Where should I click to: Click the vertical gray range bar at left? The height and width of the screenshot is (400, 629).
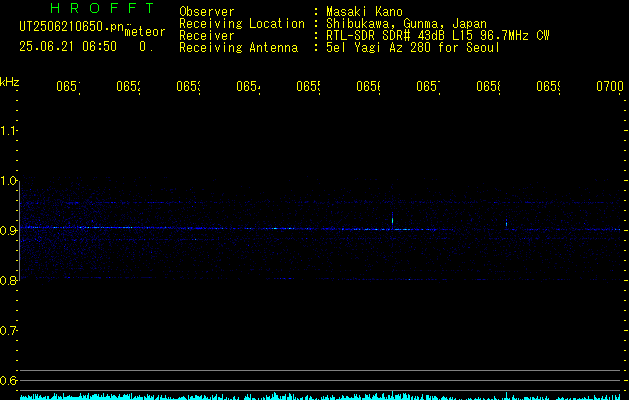[19, 230]
